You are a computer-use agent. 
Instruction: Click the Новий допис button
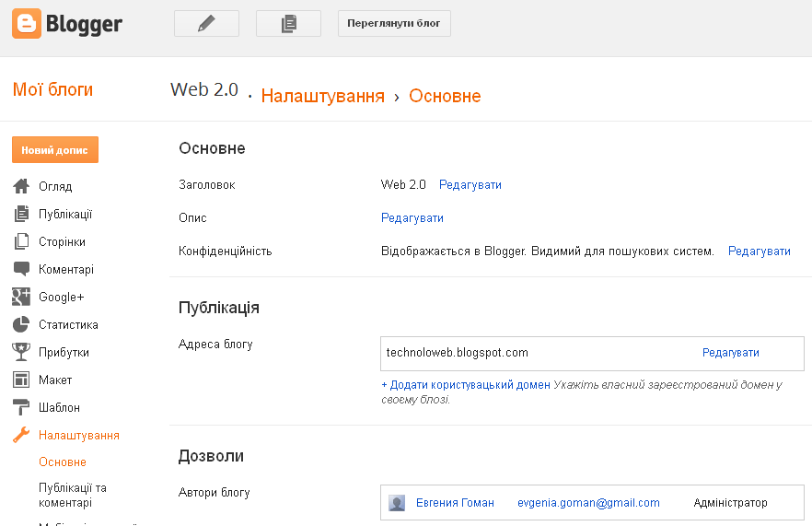[x=55, y=150]
